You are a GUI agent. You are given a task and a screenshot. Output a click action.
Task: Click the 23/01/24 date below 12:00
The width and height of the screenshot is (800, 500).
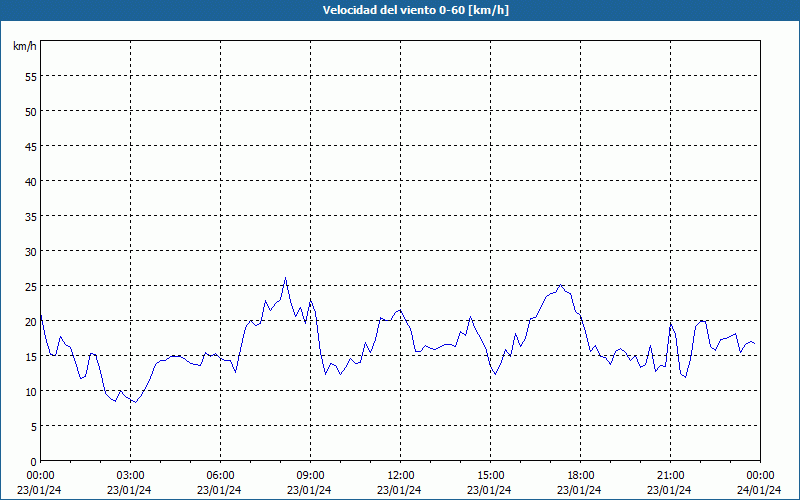click(399, 490)
